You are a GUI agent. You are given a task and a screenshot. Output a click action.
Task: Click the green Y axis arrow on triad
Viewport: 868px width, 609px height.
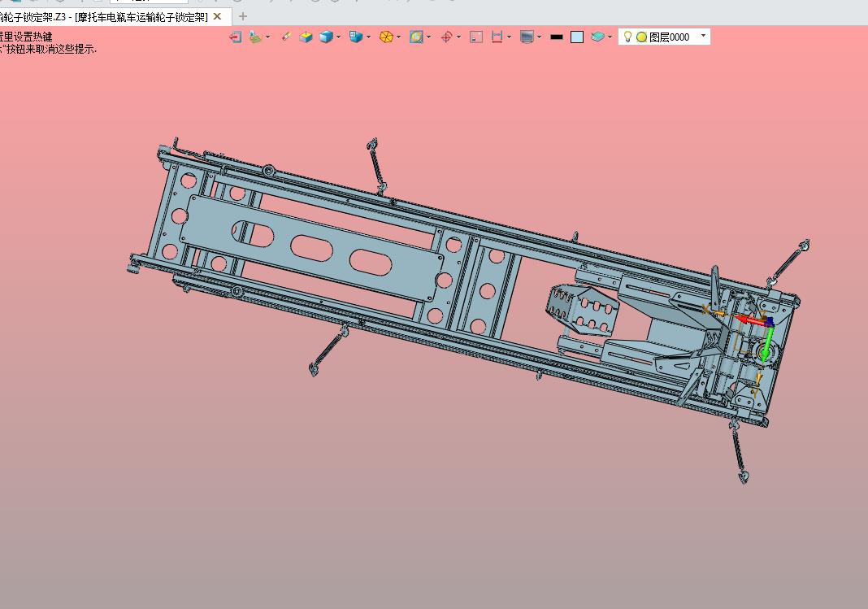[767, 345]
